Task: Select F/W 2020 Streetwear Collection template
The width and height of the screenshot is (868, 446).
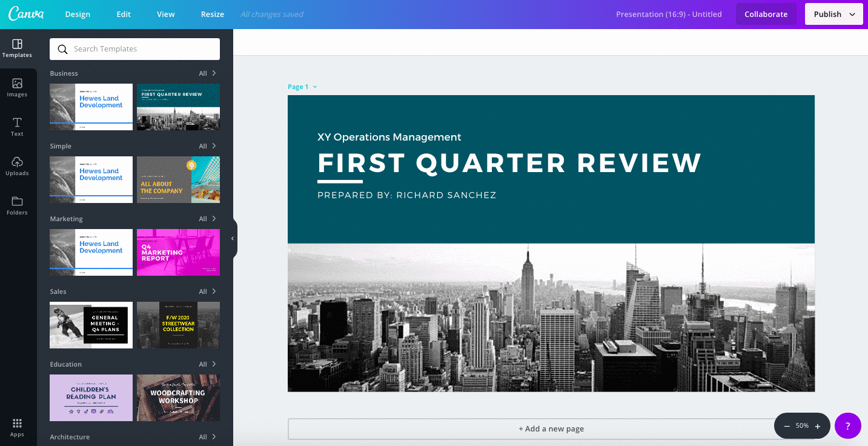Action: click(178, 325)
